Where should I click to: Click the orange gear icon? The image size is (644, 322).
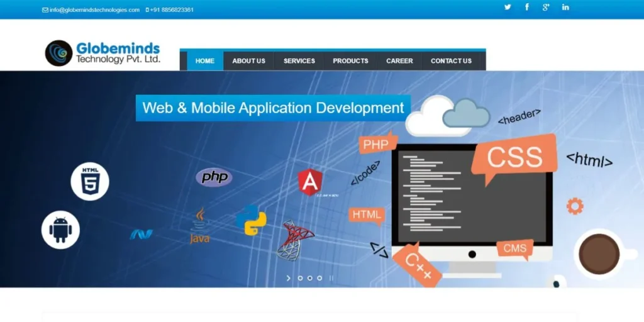(x=575, y=206)
